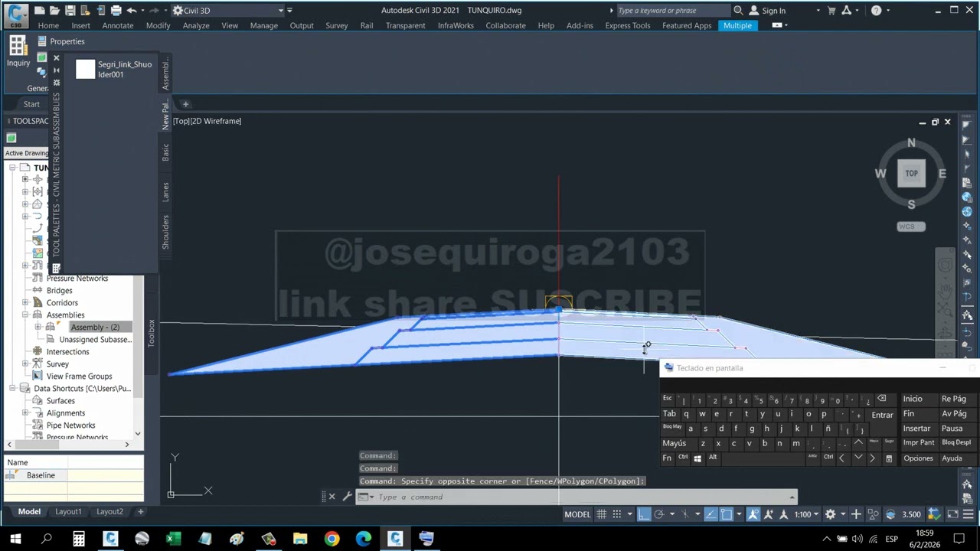Toggle snap mode in status bar
The height and width of the screenshot is (551, 980).
click(616, 514)
